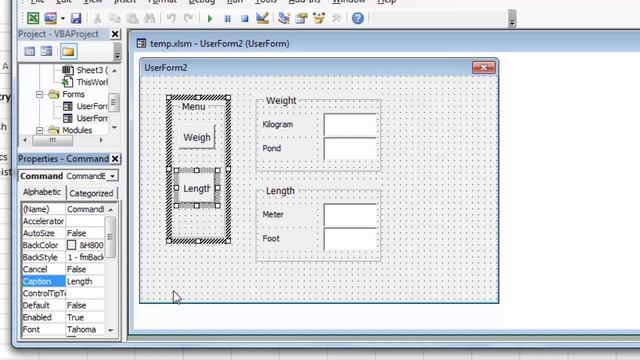Click the BackColor color swatch
The height and width of the screenshot is (360, 640).
[71, 245]
